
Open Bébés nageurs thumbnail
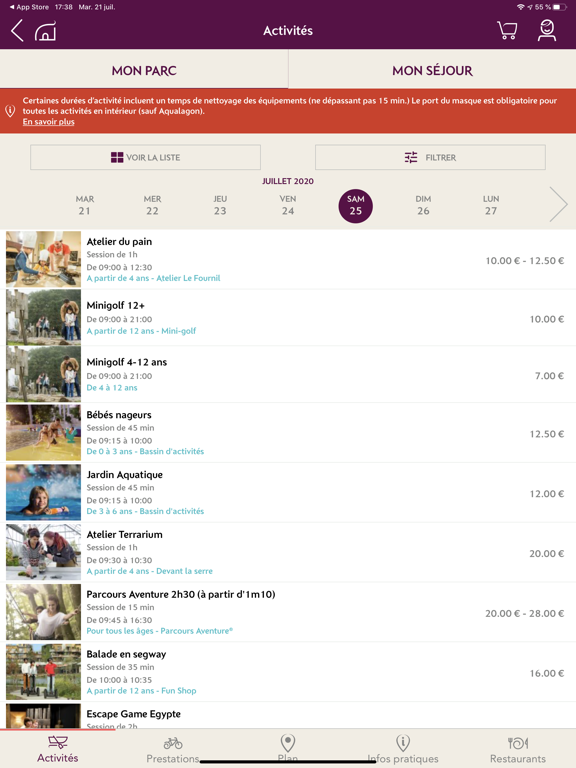click(x=43, y=432)
